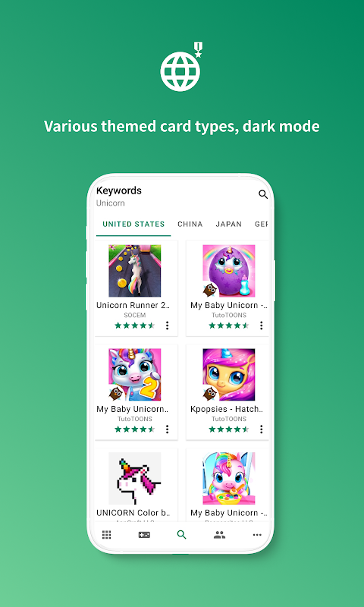This screenshot has height=607, width=364.
Task: Click the star rating under Kpopsies
Action: [x=229, y=429]
